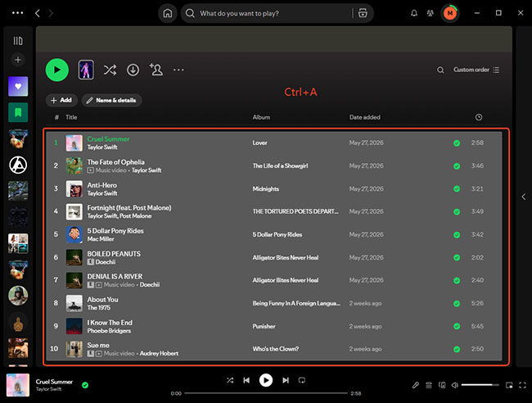Click Name & details button
Screen dimensions: 532x403
click(111, 100)
